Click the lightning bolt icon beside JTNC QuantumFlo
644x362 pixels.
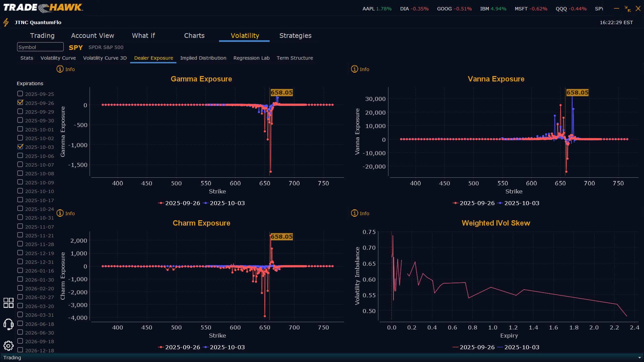[x=6, y=22]
